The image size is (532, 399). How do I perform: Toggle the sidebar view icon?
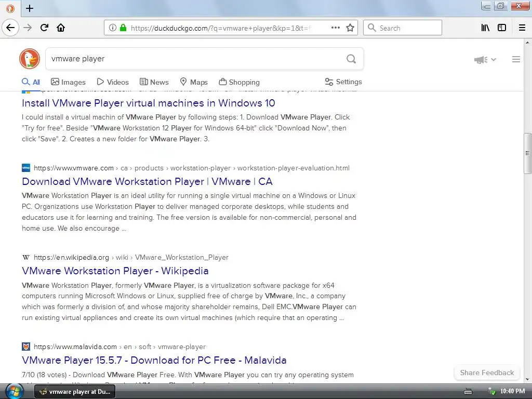coord(502,28)
